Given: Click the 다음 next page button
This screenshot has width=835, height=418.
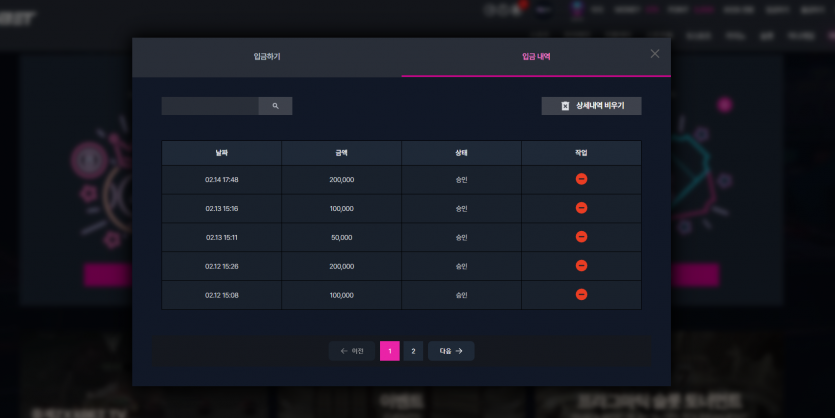Looking at the screenshot, I should coord(451,351).
